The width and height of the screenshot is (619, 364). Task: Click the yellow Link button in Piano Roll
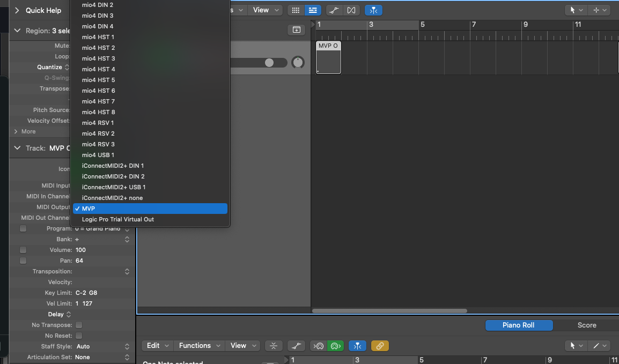tap(379, 346)
